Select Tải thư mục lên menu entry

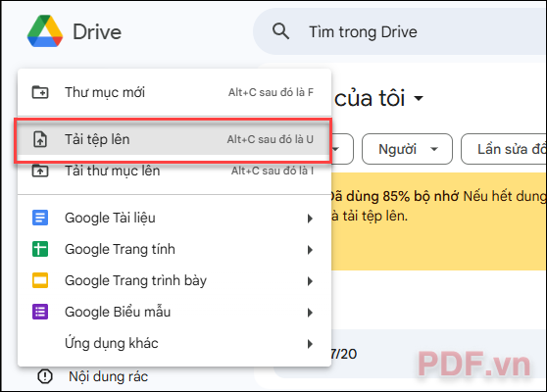pos(174,171)
